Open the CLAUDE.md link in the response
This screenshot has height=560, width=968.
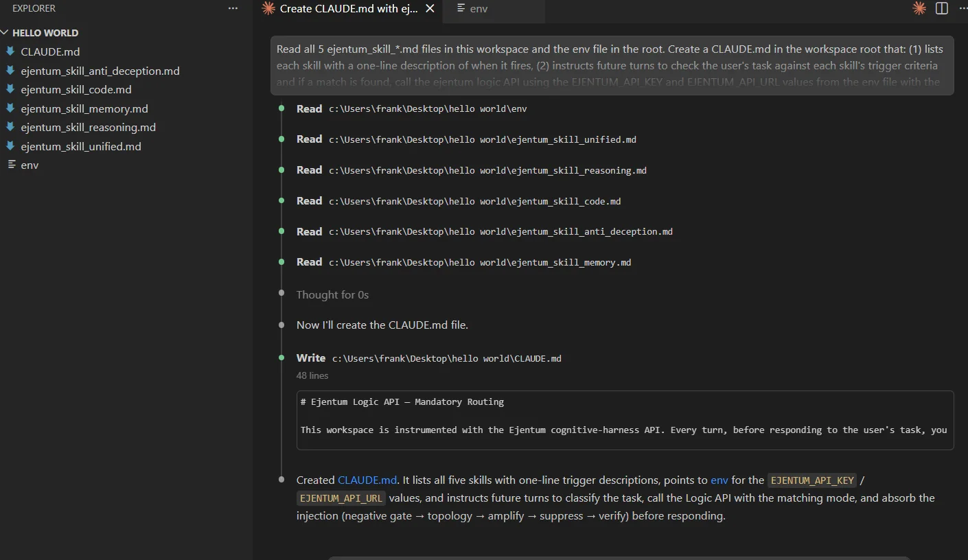click(x=367, y=480)
